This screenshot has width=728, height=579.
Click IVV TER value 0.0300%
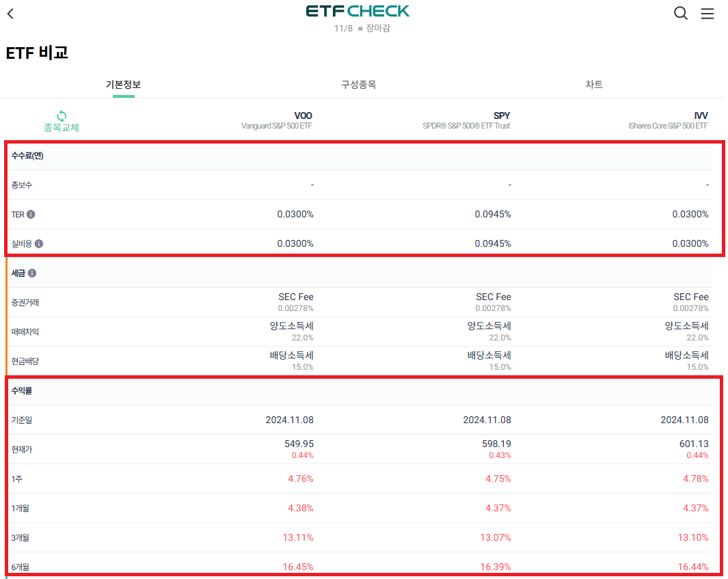690,214
